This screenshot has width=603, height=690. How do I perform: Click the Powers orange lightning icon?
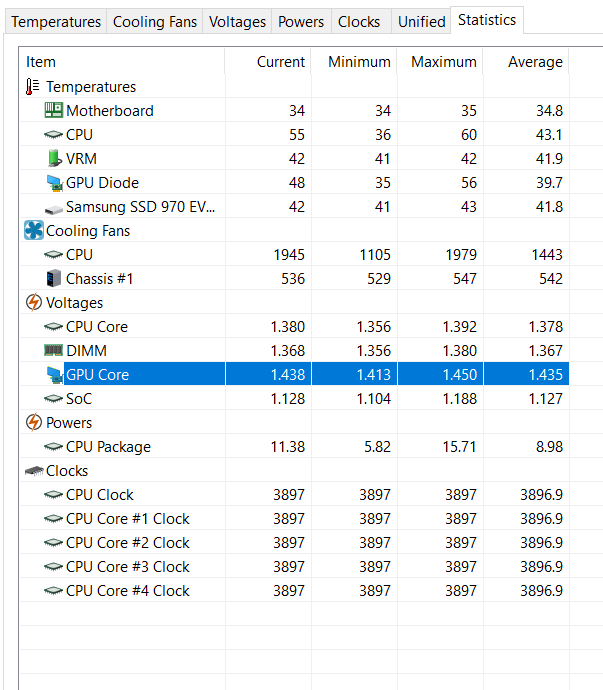(x=33, y=423)
